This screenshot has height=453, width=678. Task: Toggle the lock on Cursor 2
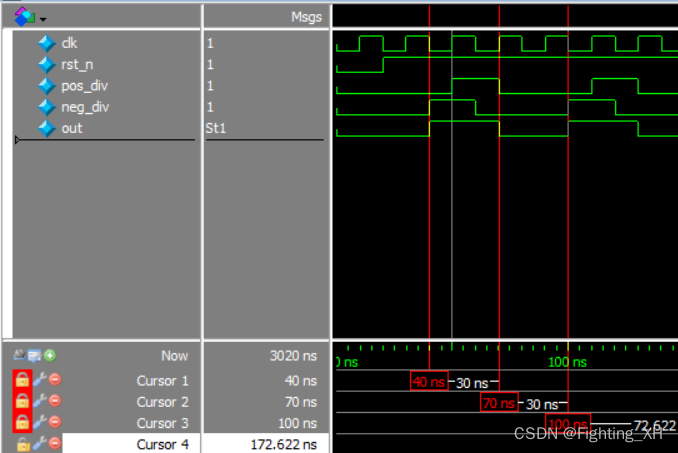(x=22, y=401)
